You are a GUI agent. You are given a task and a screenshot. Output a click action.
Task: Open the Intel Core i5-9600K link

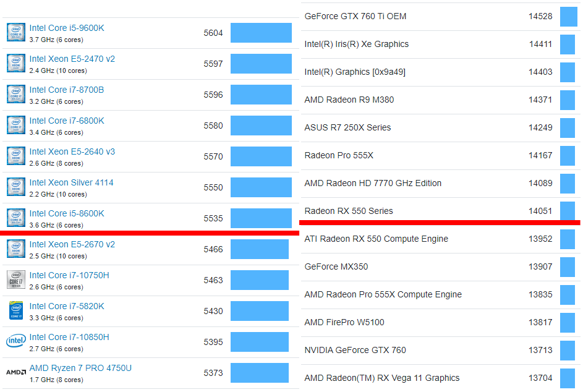pyautogui.click(x=67, y=28)
